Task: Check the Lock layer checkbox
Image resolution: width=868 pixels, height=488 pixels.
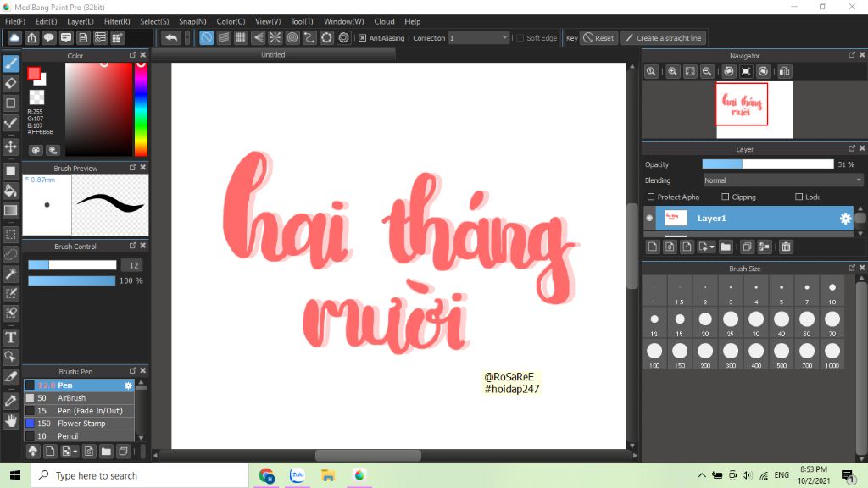Action: 798,197
